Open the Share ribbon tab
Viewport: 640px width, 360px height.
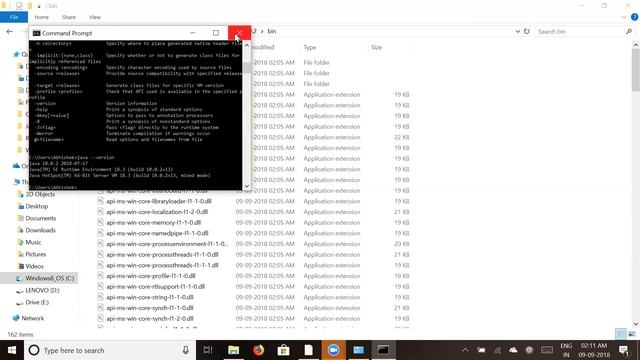click(x=69, y=17)
